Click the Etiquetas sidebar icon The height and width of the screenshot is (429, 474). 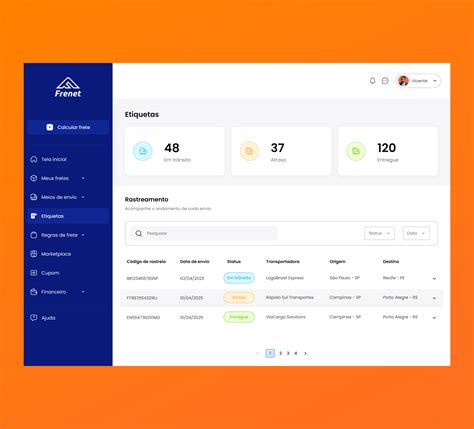[34, 216]
